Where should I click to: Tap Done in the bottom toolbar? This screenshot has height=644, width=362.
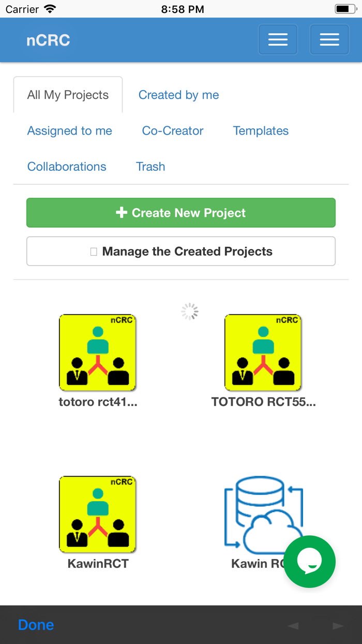coord(36,625)
